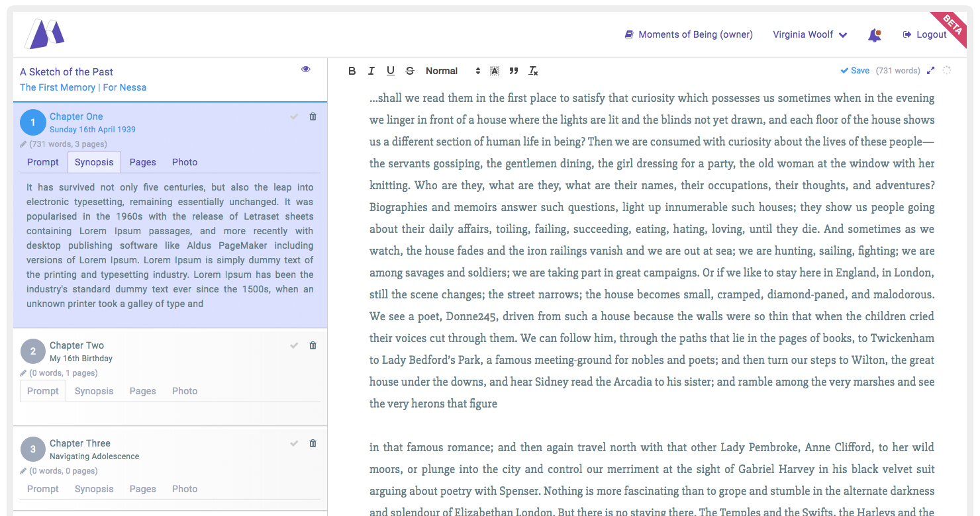Screen dimensions: 980x516
Task: Apply strikethrough formatting
Action: click(410, 71)
